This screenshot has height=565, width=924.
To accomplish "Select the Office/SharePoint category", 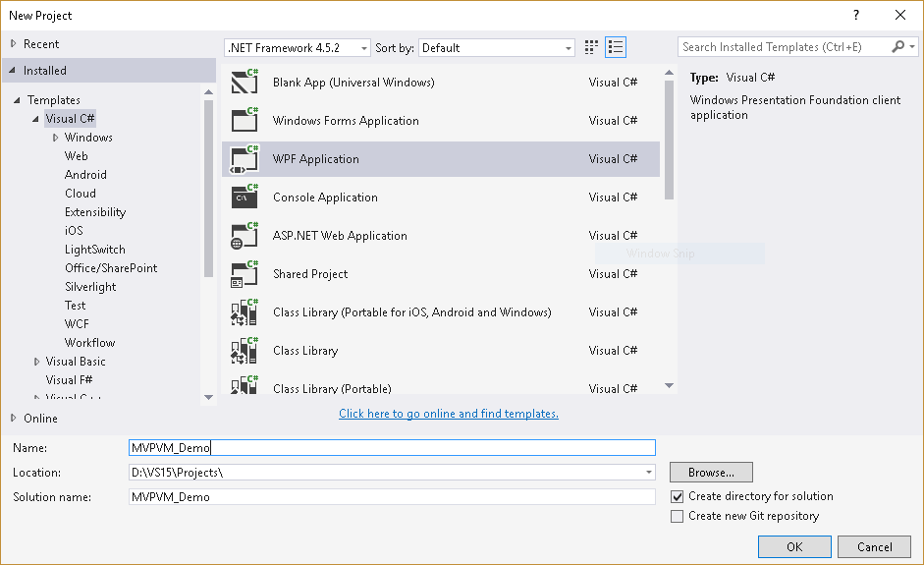I will point(111,268).
